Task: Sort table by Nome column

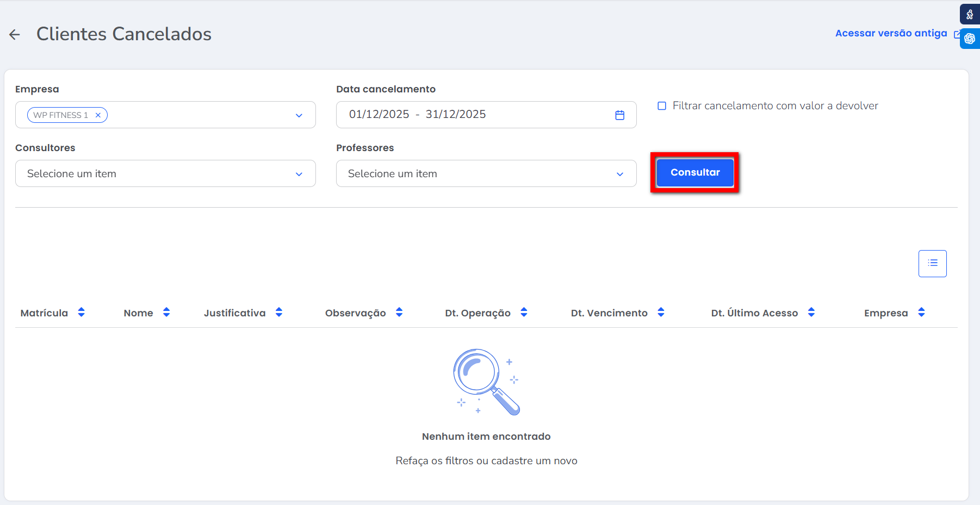Action: (166, 313)
